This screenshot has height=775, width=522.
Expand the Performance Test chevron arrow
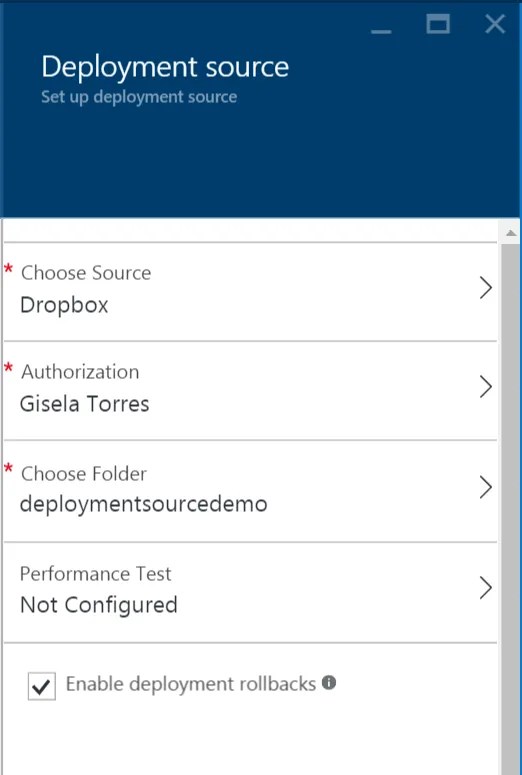[x=486, y=588]
